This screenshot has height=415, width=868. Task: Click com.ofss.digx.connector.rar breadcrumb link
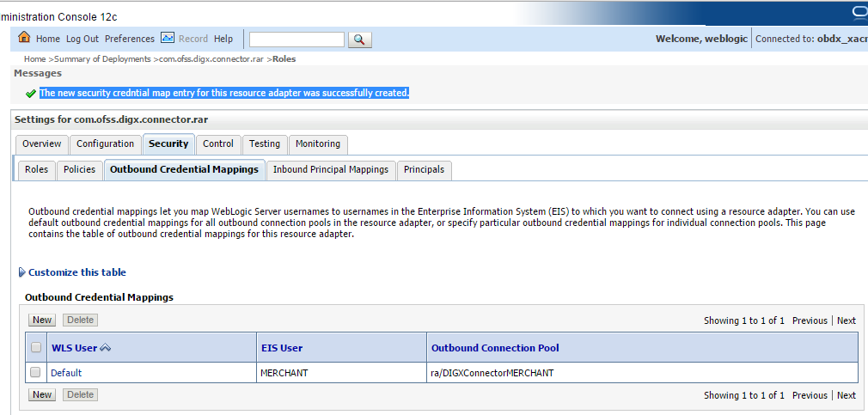[211, 58]
